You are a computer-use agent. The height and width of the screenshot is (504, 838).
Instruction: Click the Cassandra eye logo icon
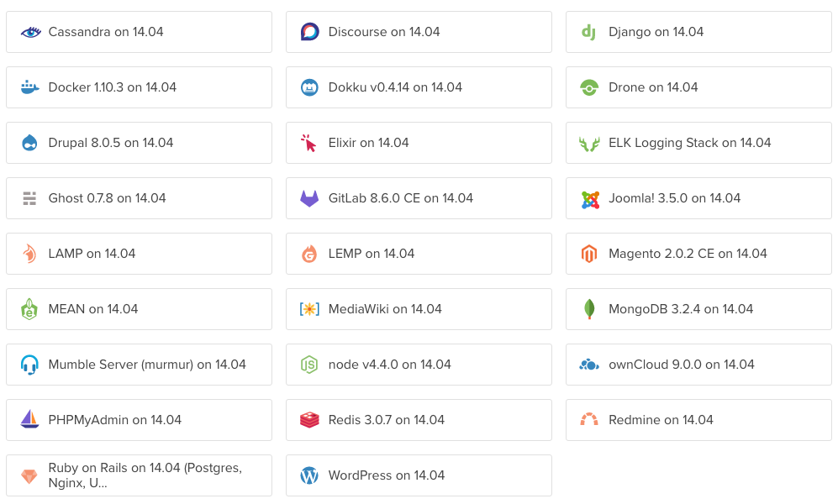pos(30,32)
